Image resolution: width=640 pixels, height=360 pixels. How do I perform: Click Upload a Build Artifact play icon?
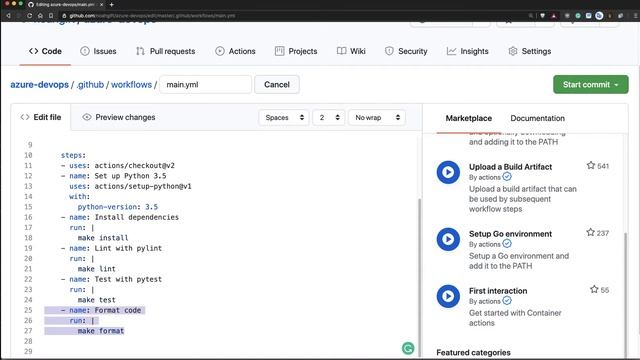tap(448, 172)
